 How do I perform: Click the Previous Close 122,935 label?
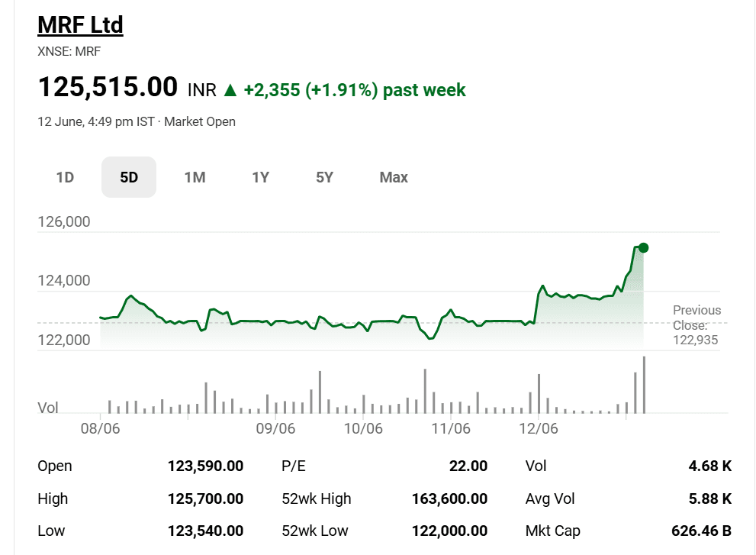pos(696,324)
